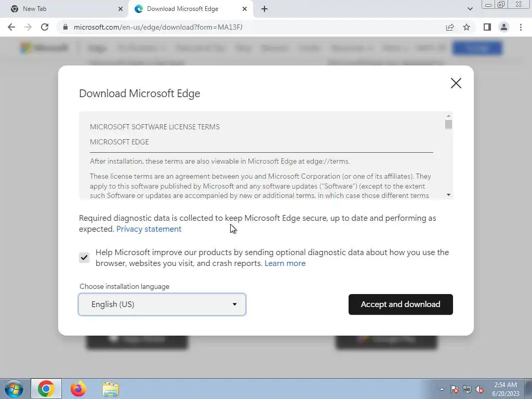Open File Explorer from the taskbar
The height and width of the screenshot is (399, 532).
click(x=111, y=389)
